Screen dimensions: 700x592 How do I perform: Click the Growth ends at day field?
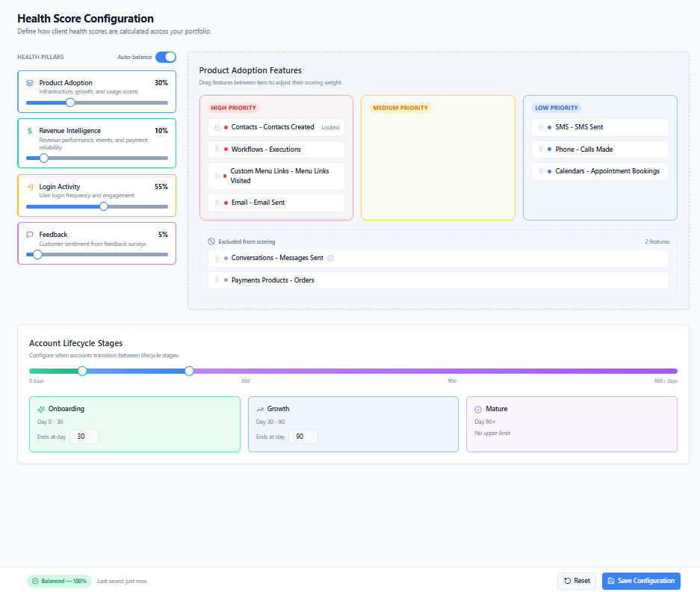click(x=303, y=437)
